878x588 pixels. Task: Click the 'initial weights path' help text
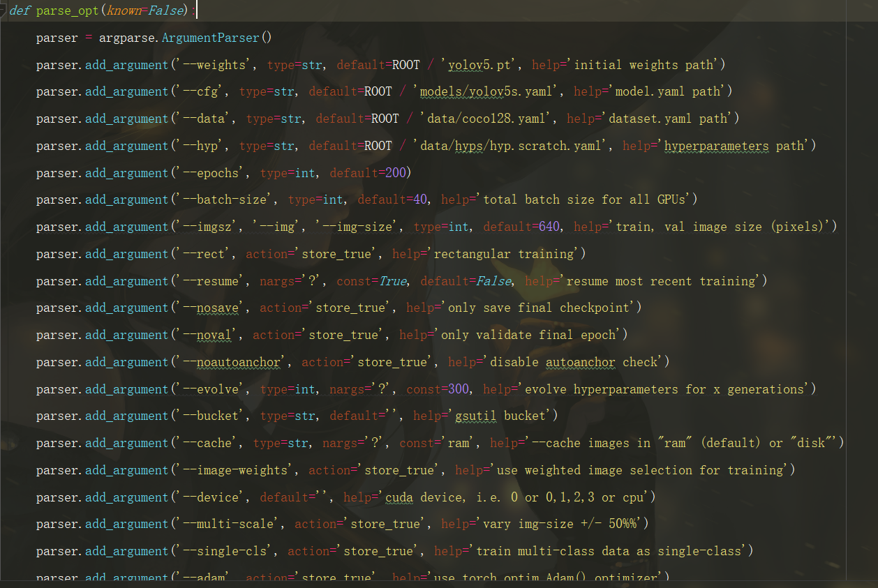[x=643, y=65]
